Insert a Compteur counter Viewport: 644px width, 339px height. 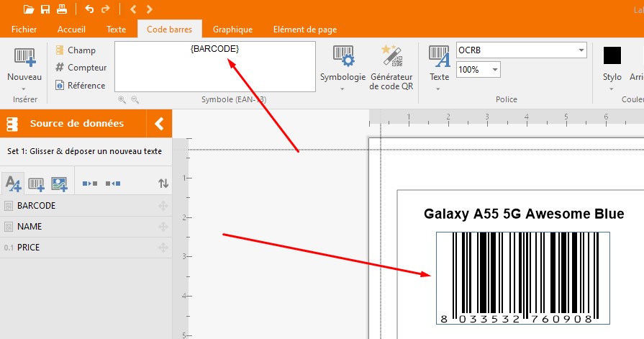point(81,68)
